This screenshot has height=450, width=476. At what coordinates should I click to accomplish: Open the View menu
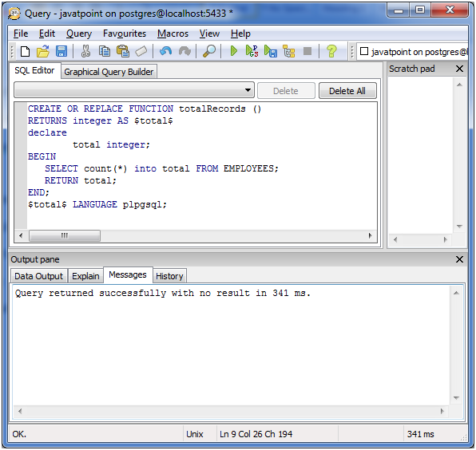tap(209, 34)
